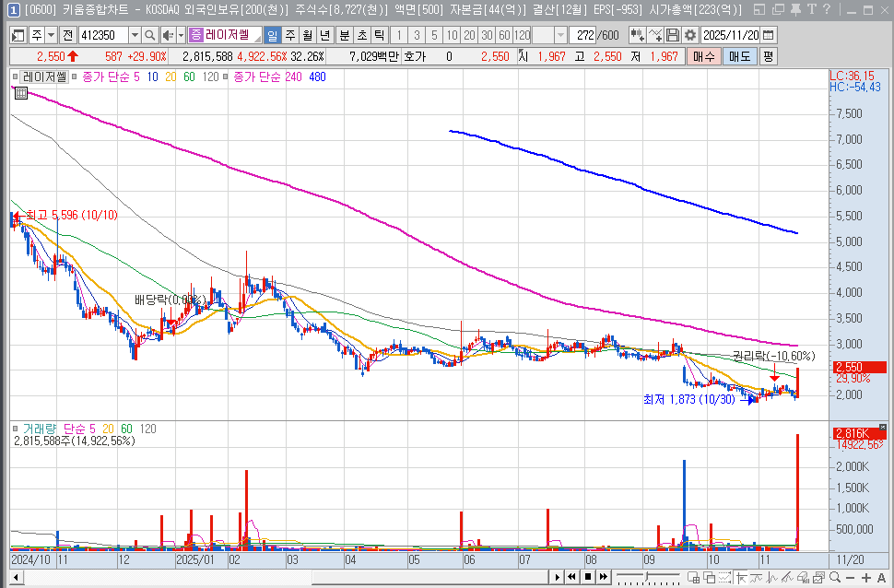Click the chart image export icon
Image resolution: width=894 pixels, height=588 pixels.
pos(820,577)
